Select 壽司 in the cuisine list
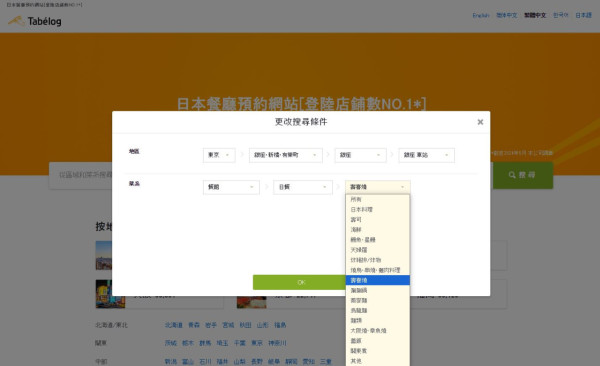600x366 pixels. click(x=377, y=219)
